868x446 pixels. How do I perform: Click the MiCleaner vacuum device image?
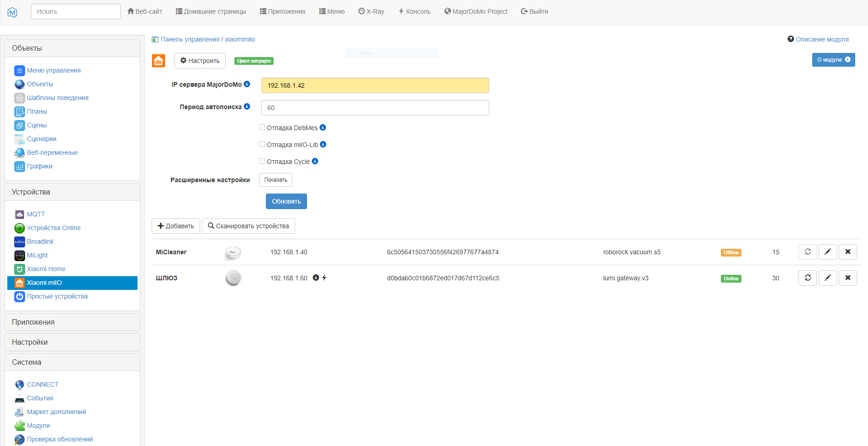tap(233, 252)
